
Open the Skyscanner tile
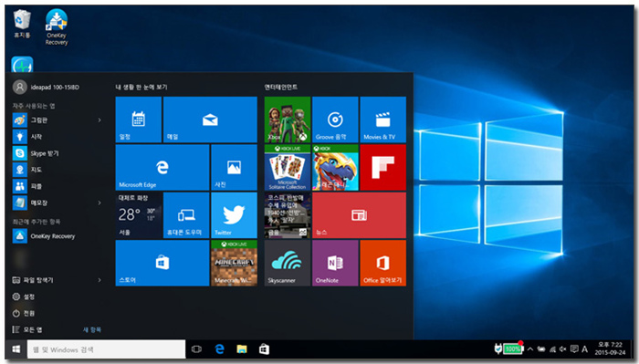pyautogui.click(x=288, y=263)
